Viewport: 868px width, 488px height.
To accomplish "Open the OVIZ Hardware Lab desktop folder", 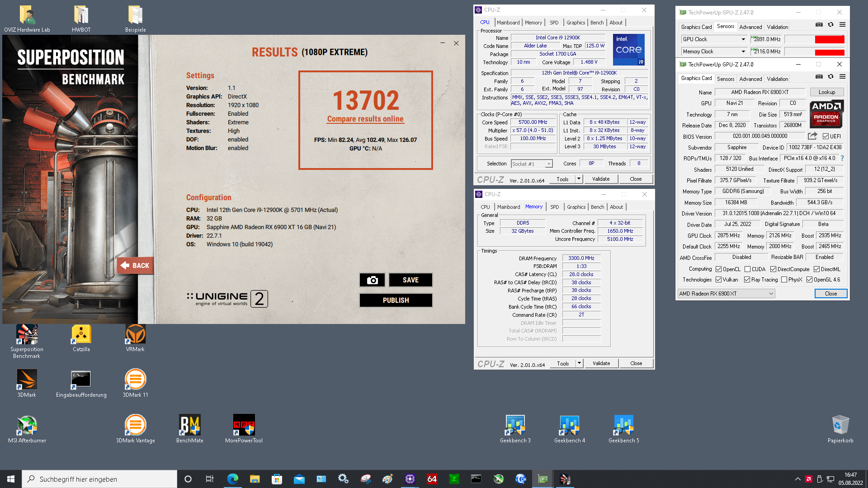I will 27,19.
